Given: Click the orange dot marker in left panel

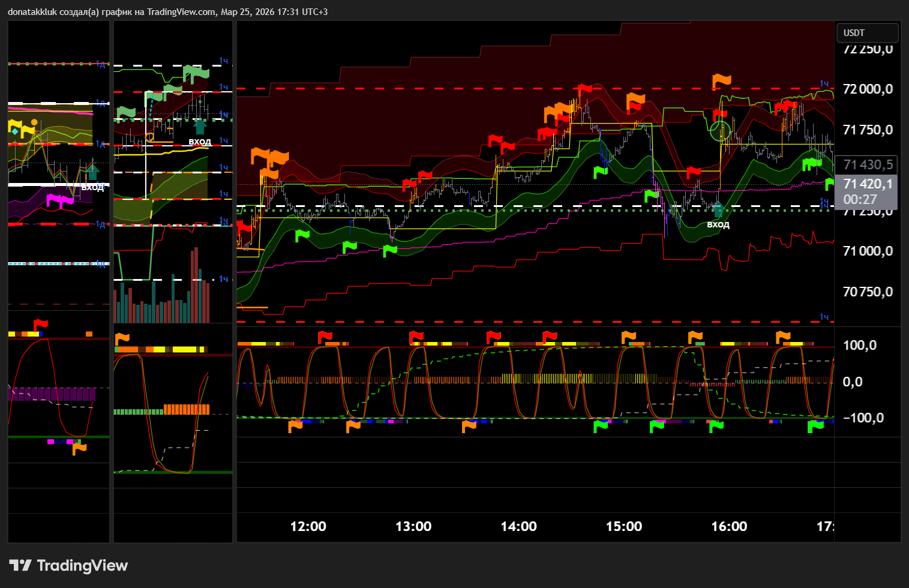Looking at the screenshot, I should click(34, 122).
